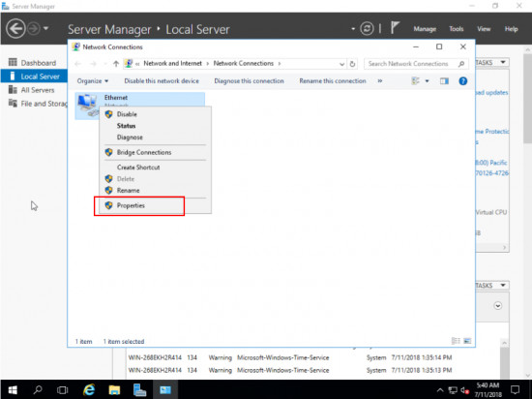Open the Action Center icon
532x399 pixels.
[x=515, y=389]
